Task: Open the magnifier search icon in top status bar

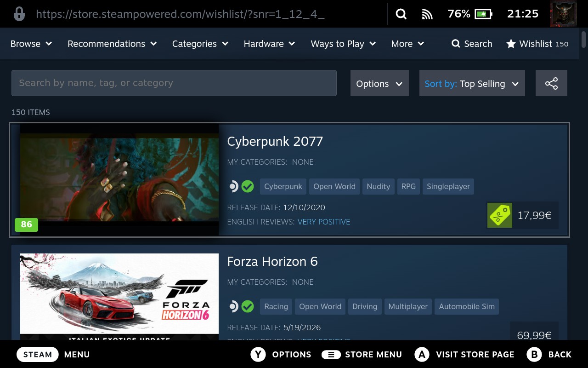Action: click(401, 14)
